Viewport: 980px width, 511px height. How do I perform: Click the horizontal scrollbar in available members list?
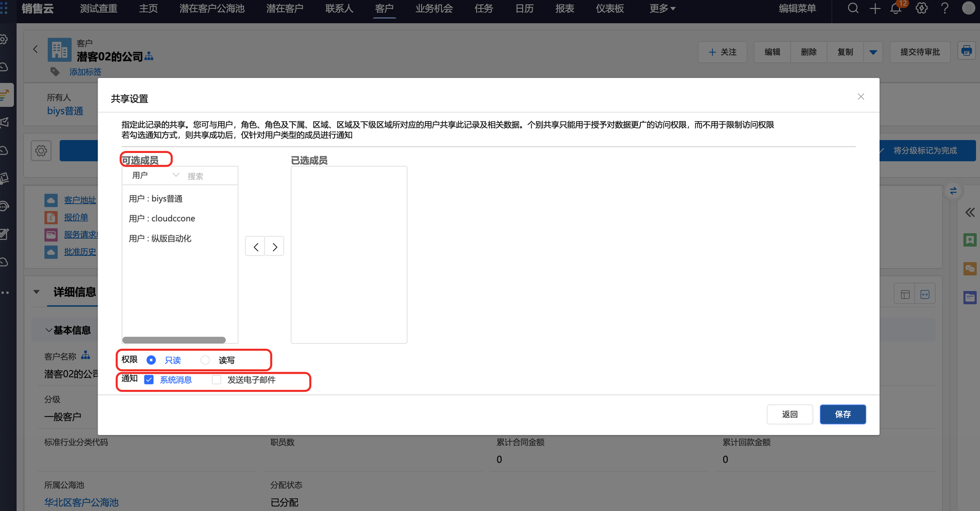click(174, 340)
